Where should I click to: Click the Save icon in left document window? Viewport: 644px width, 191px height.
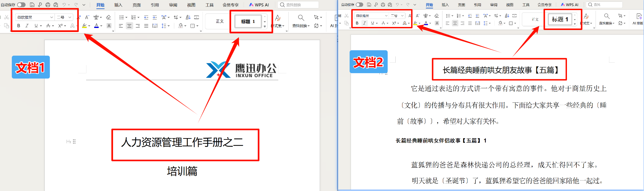tap(32, 5)
